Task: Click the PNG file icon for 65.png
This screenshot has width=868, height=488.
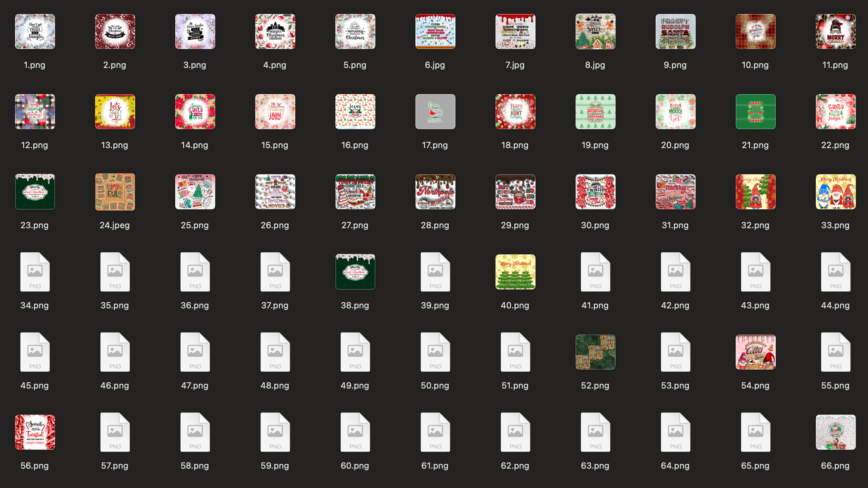Action: click(x=755, y=432)
